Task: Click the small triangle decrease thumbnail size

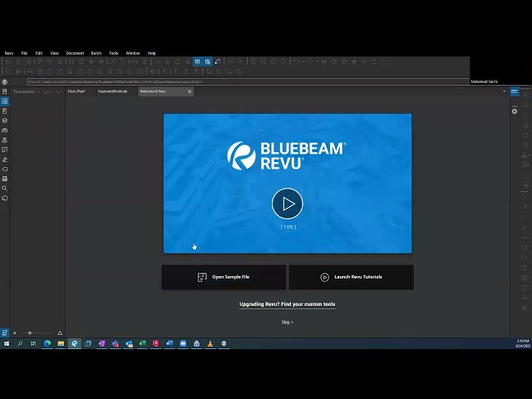Action: pos(15,332)
